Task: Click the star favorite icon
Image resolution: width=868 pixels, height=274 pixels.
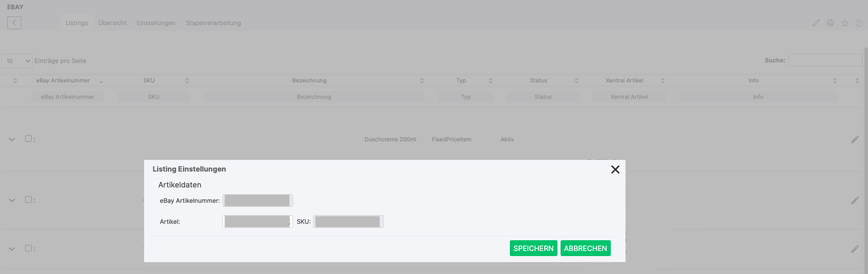Action: point(845,23)
